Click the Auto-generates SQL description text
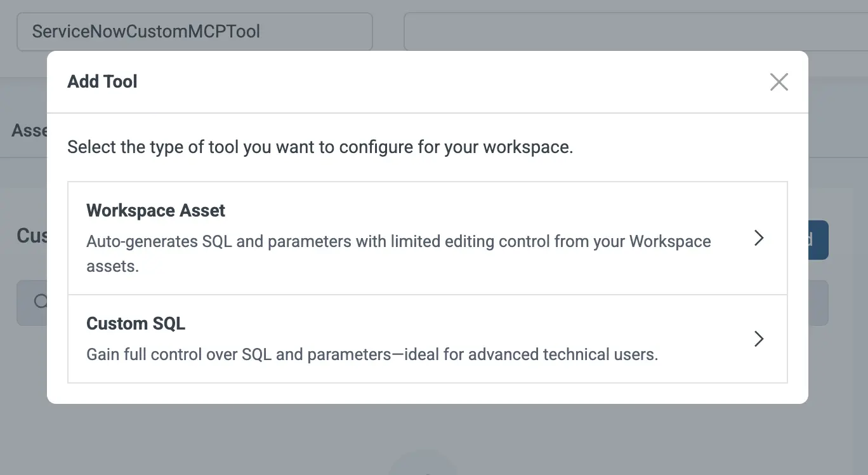The height and width of the screenshot is (475, 868). [x=398, y=242]
